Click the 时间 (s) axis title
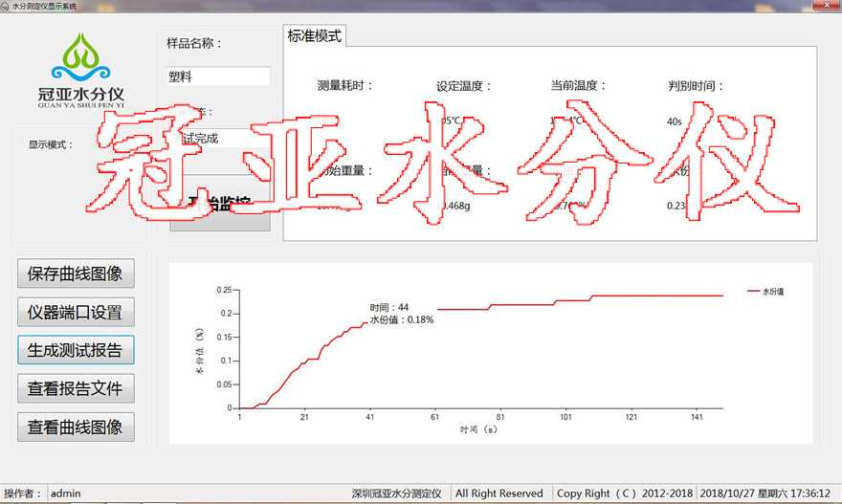842x504 pixels. click(x=478, y=429)
